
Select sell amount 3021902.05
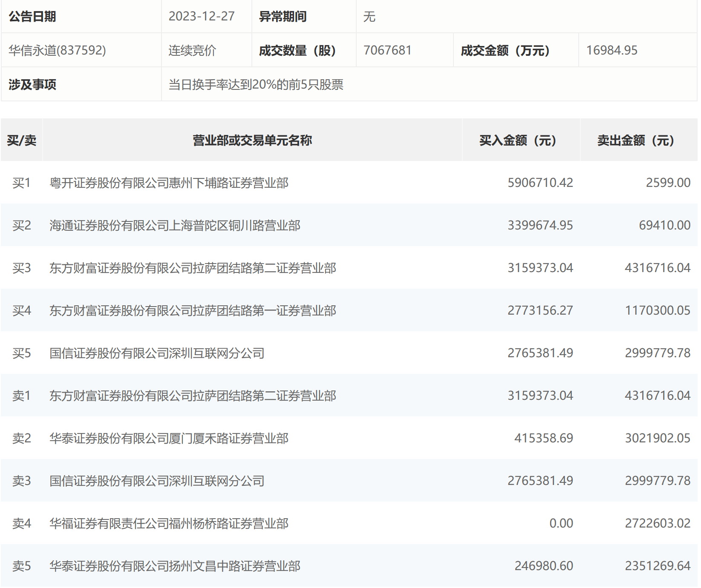click(658, 438)
